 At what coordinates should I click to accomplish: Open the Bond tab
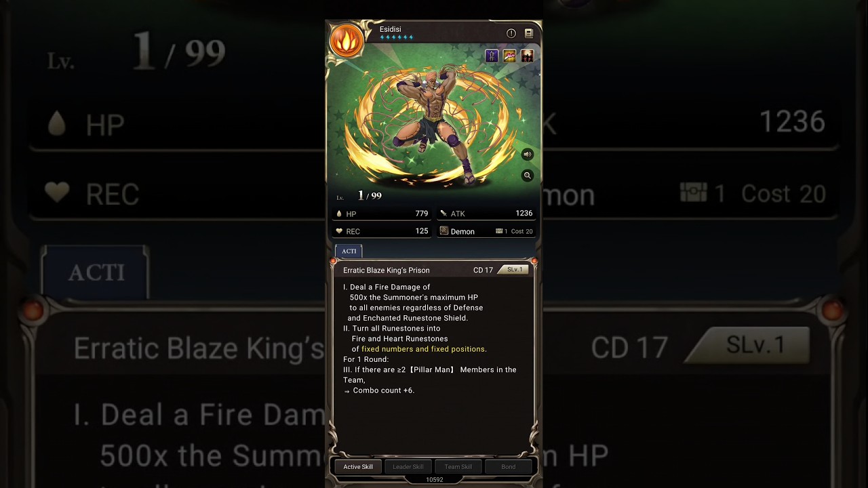tap(509, 466)
